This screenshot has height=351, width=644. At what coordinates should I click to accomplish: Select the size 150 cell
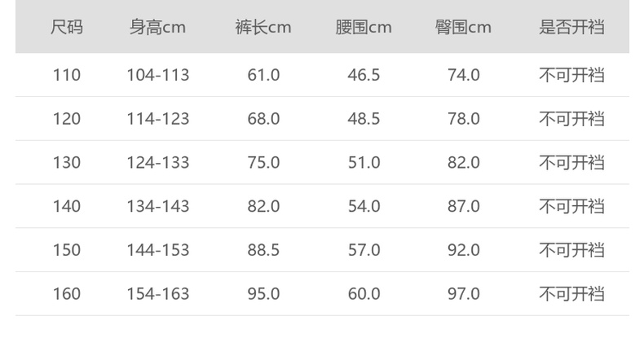click(67, 250)
